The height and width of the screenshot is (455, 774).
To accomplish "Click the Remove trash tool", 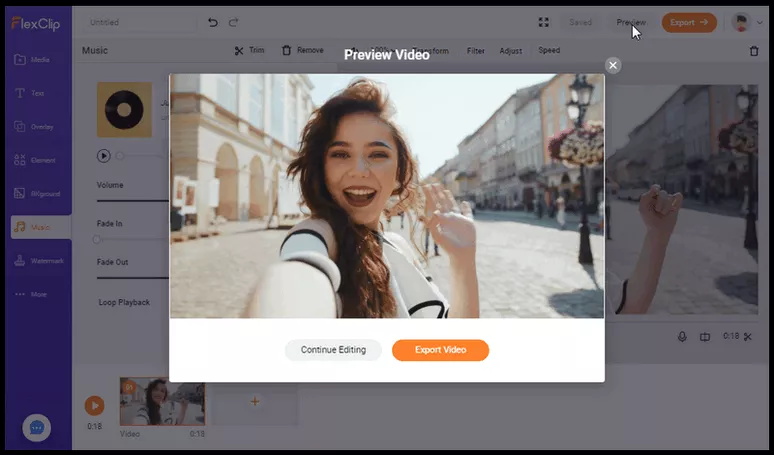I will (x=303, y=50).
